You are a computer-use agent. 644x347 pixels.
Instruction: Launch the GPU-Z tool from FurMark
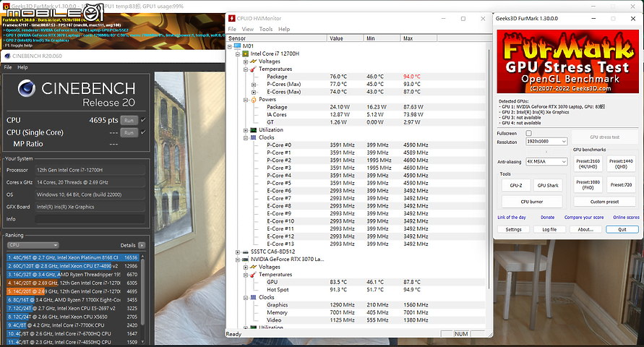coord(516,186)
